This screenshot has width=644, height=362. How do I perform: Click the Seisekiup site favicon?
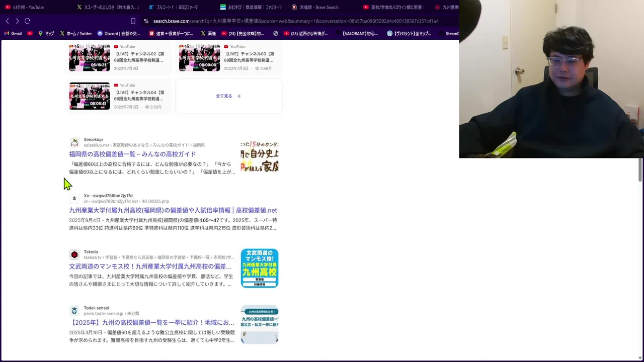(74, 142)
